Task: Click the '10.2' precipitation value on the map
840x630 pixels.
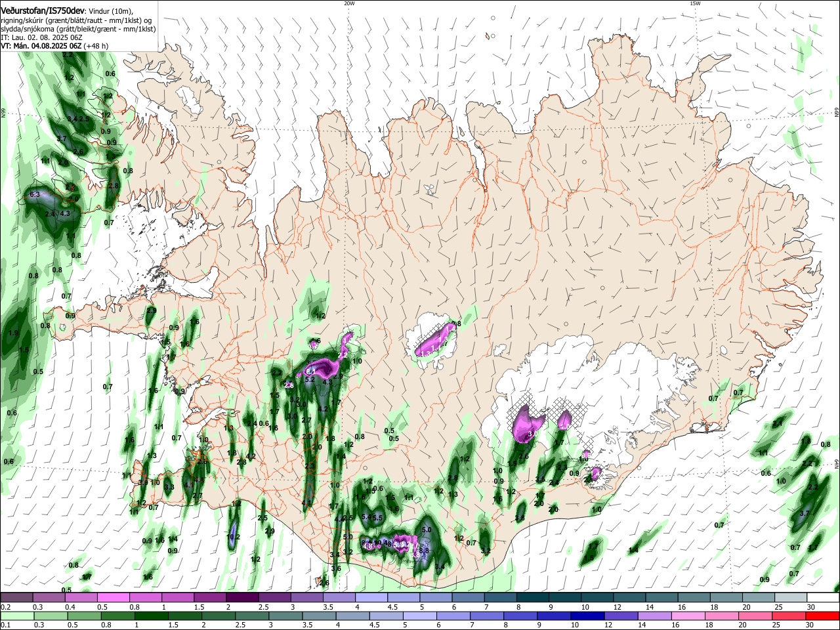Action: click(233, 537)
